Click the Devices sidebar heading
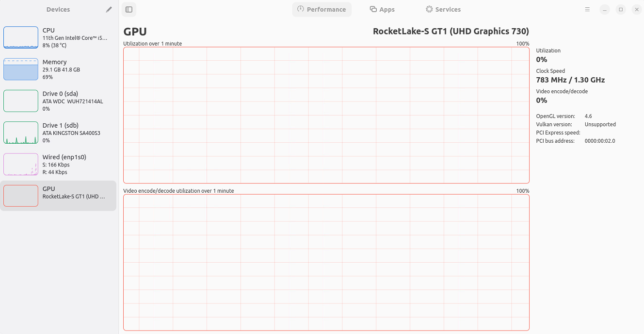644x334 pixels. point(58,9)
